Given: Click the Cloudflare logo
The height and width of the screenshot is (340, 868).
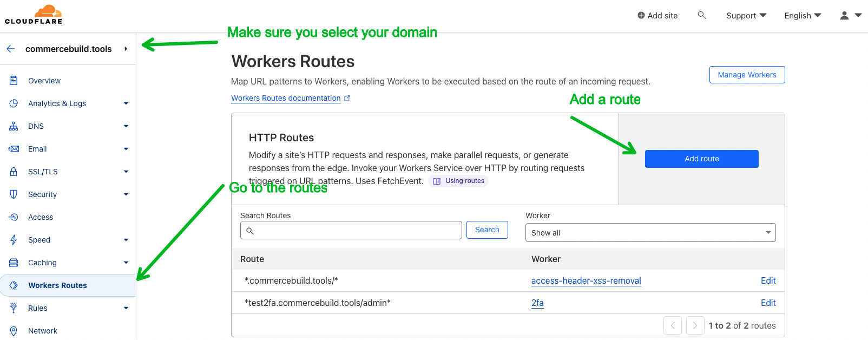Looking at the screenshot, I should [34, 15].
